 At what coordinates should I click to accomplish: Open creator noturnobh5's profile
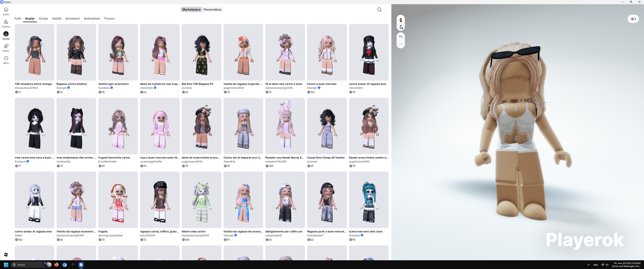coord(356,88)
